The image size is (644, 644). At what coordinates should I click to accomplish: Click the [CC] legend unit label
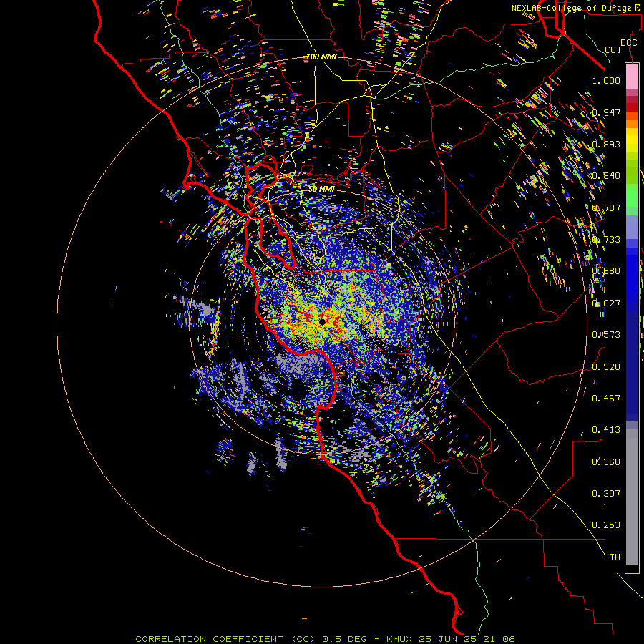pyautogui.click(x=611, y=49)
